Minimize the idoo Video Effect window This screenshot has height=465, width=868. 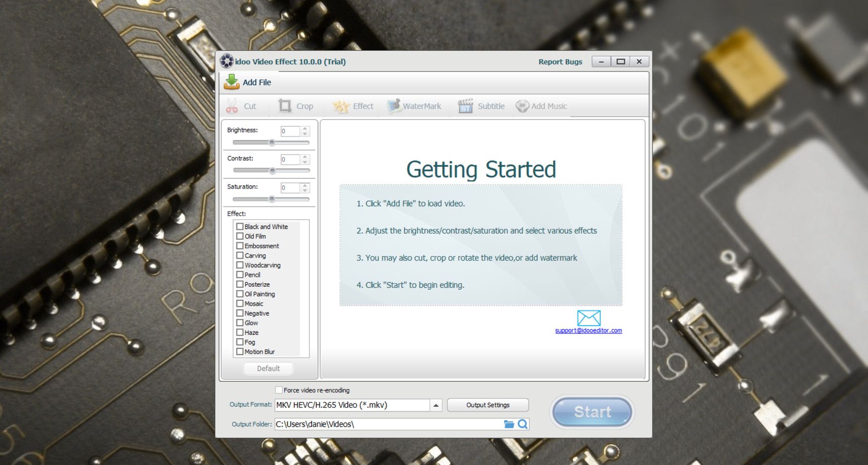click(601, 62)
